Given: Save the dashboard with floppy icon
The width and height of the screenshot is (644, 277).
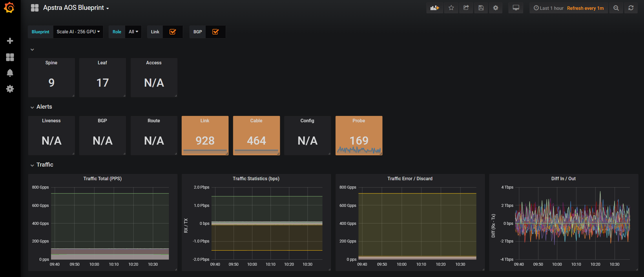Looking at the screenshot, I should coord(481,8).
